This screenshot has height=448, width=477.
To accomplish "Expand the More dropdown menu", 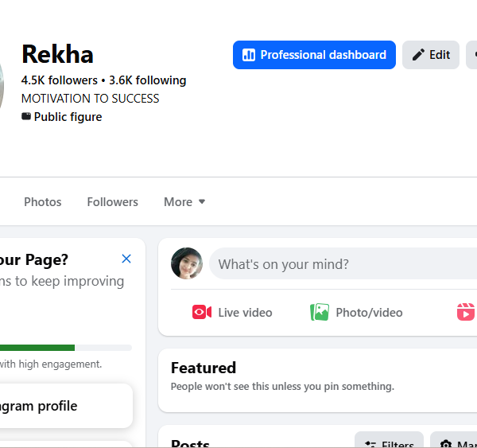I will 184,202.
